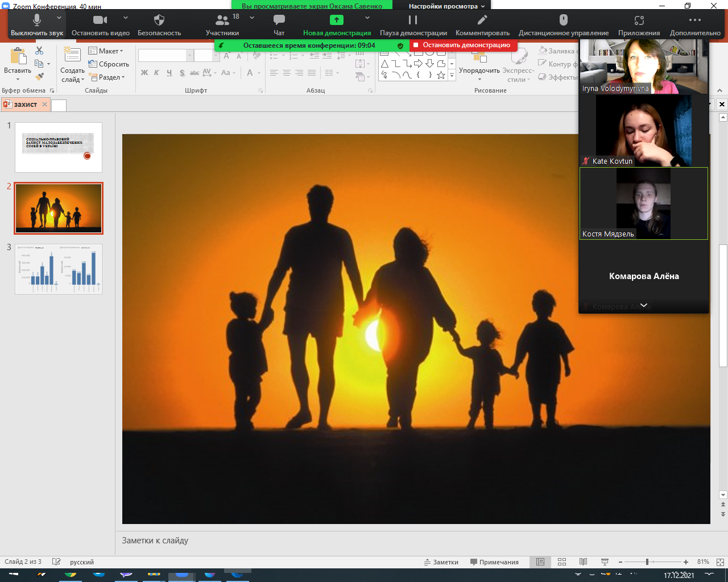Open video options arrow beside camera
Viewport: 728px width, 582px height.
(x=126, y=18)
